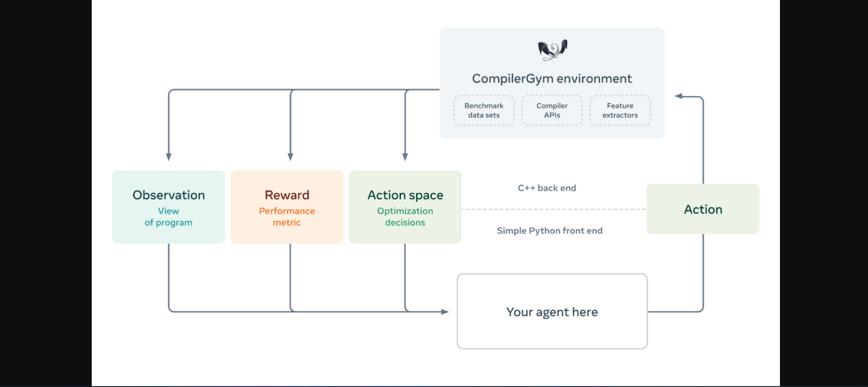The height and width of the screenshot is (387, 868).
Task: Click the "Simple Python front end" label
Action: [x=550, y=230]
